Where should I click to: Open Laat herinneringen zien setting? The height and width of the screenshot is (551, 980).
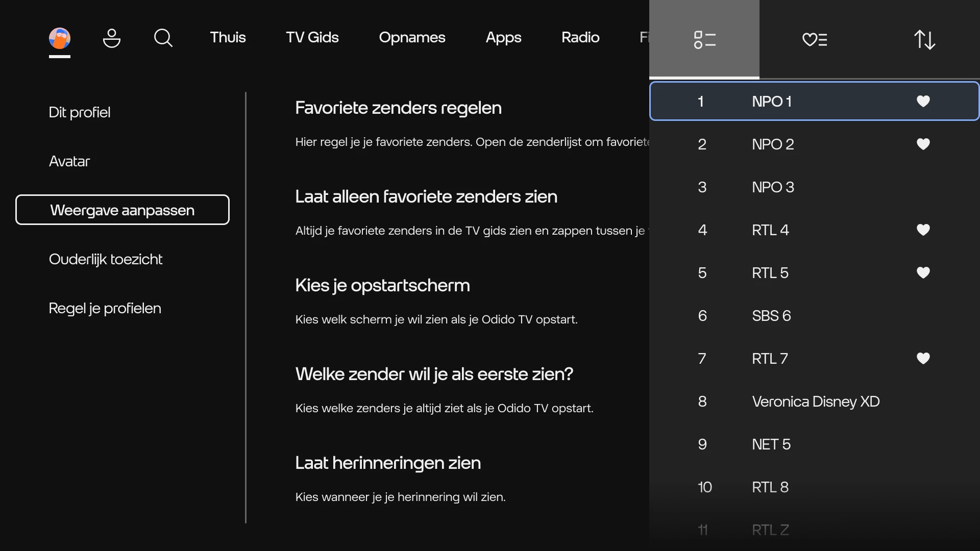pyautogui.click(x=388, y=463)
